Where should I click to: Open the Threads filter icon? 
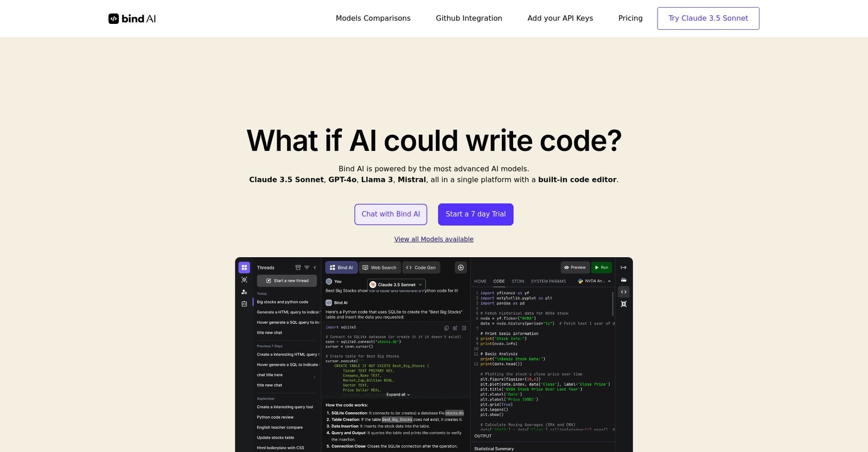tap(307, 268)
